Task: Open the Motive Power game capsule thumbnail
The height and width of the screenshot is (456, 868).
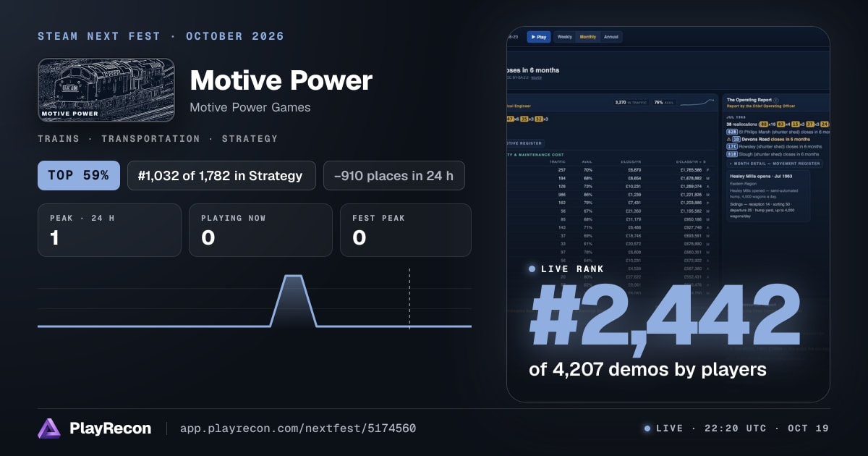Action: 106,90
